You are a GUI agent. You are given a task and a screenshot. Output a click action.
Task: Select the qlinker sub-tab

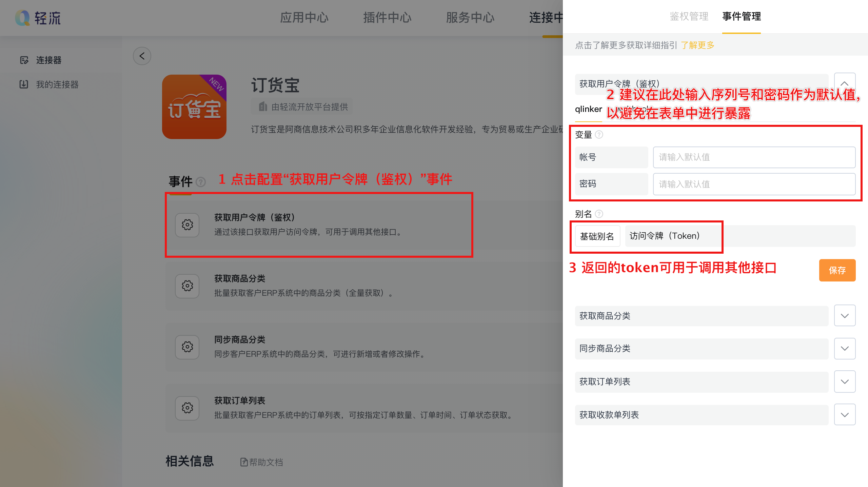tap(588, 109)
